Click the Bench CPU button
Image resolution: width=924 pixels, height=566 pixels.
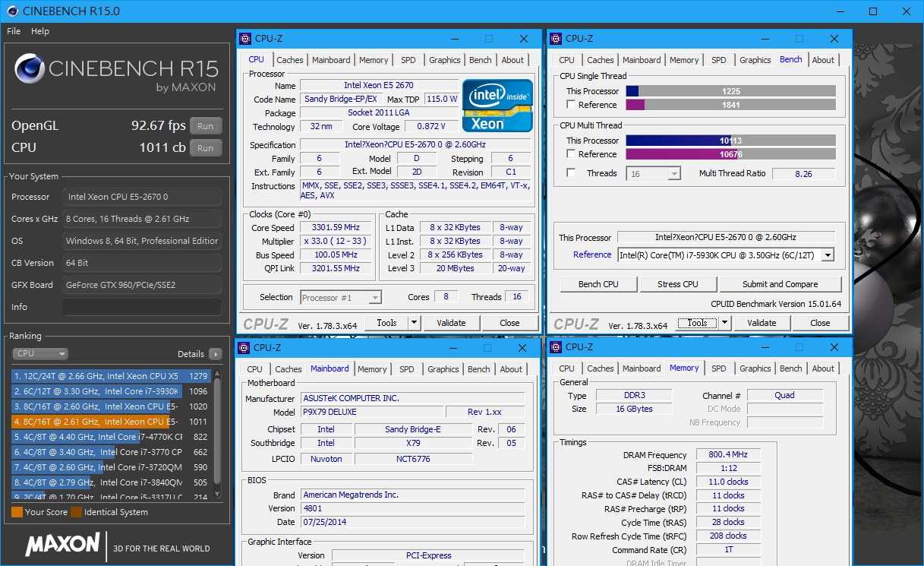[x=598, y=284]
